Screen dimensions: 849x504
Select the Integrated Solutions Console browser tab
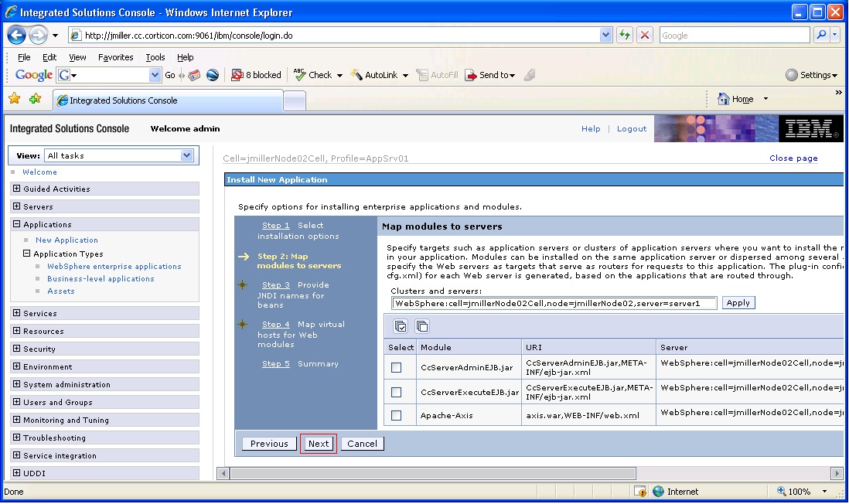point(168,100)
